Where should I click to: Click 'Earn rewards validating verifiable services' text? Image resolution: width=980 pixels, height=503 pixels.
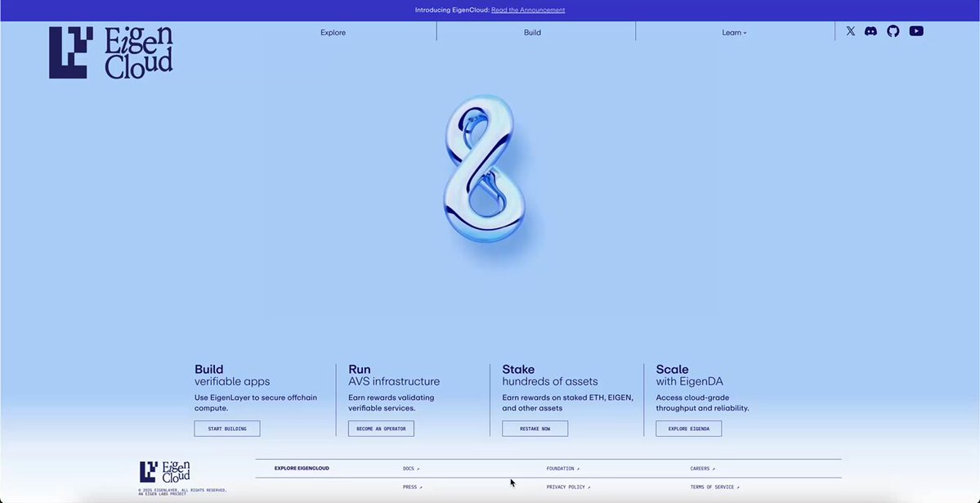(x=392, y=403)
